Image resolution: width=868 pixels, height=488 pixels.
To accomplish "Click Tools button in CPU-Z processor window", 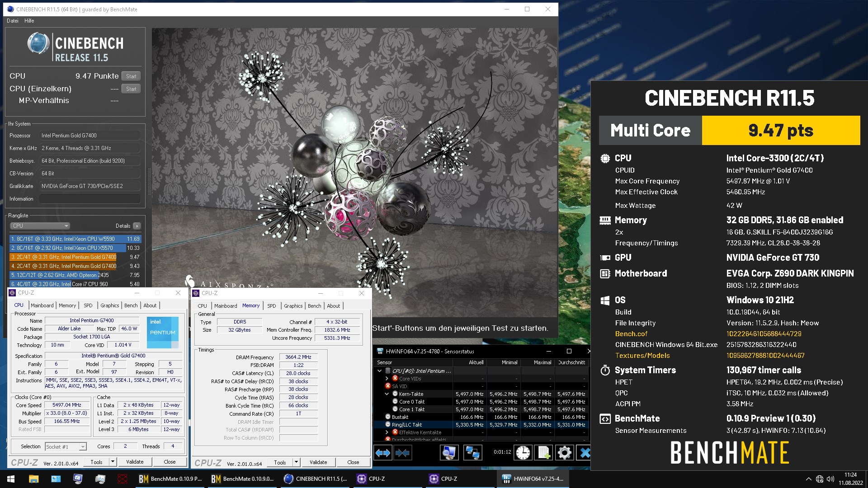I will coord(96,462).
